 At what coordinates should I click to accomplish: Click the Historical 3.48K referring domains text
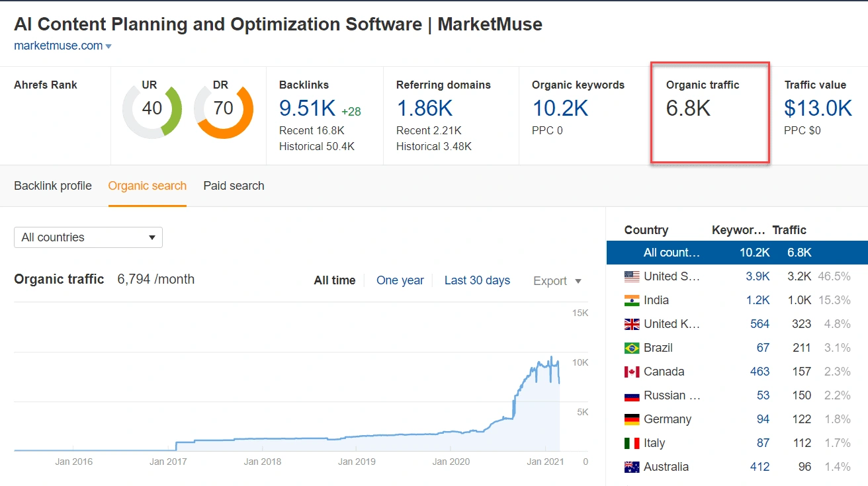click(x=434, y=147)
